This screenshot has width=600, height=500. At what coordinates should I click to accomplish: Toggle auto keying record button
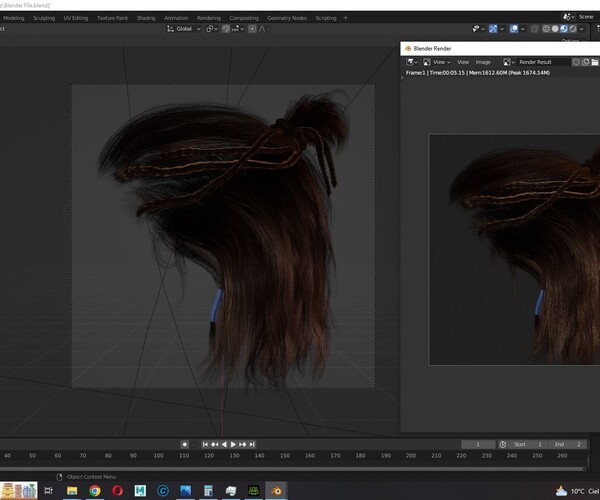tap(184, 444)
